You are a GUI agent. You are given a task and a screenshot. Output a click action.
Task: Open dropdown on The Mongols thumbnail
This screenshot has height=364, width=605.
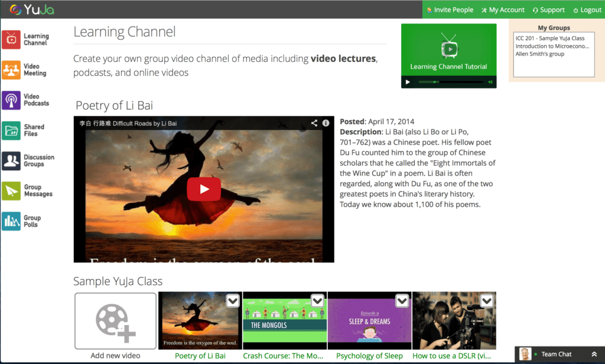pos(317,301)
